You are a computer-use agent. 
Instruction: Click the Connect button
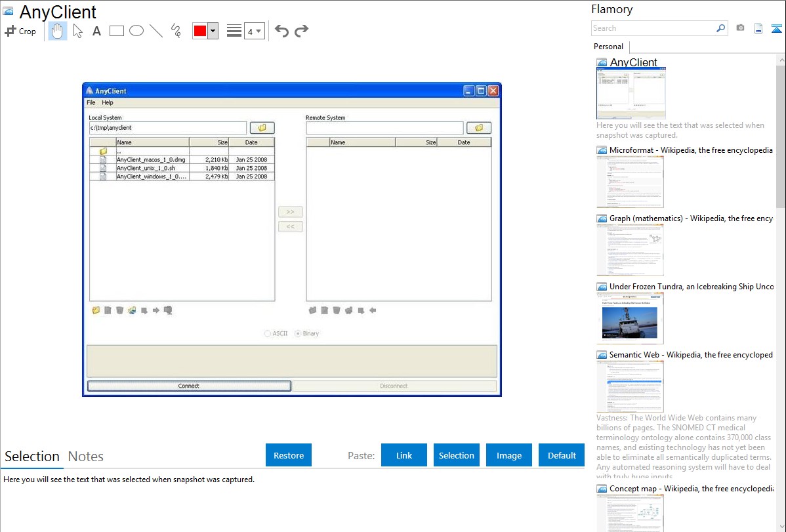point(189,386)
